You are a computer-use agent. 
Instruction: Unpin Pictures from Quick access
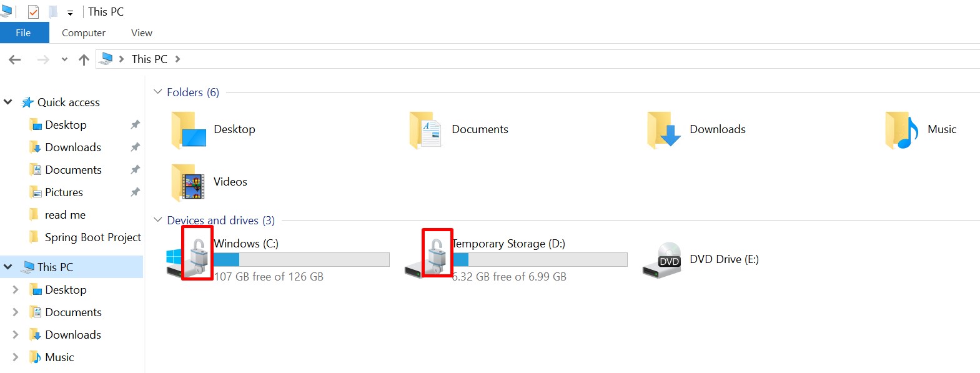tap(135, 192)
